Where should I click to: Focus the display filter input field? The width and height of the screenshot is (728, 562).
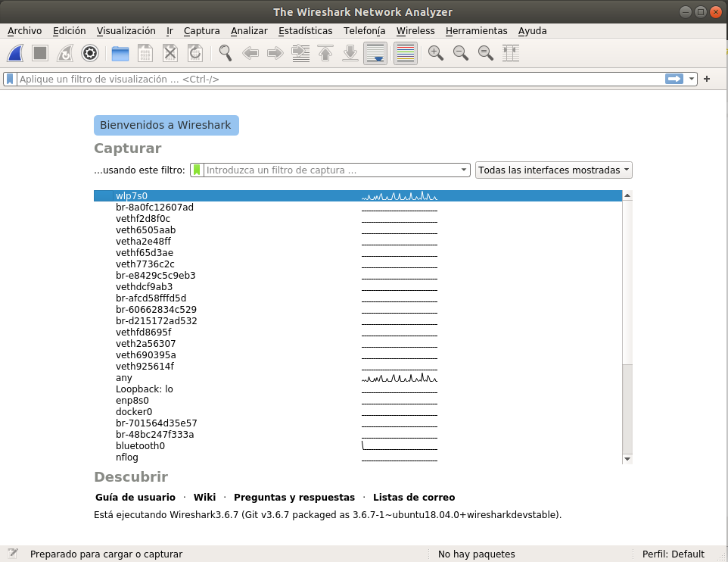(341, 79)
